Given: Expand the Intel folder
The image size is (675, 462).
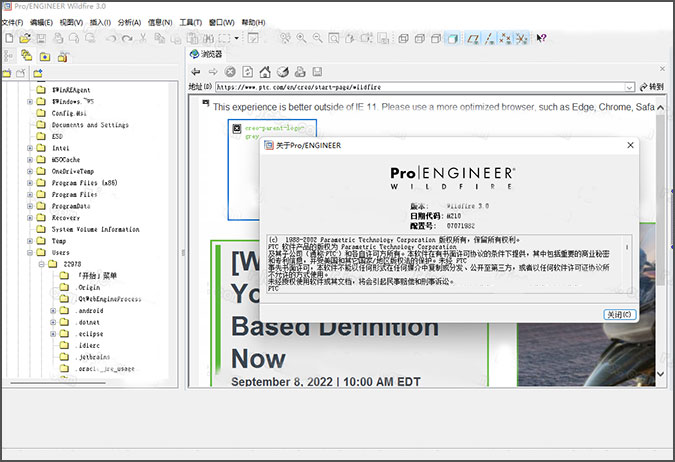Looking at the screenshot, I should [30, 148].
